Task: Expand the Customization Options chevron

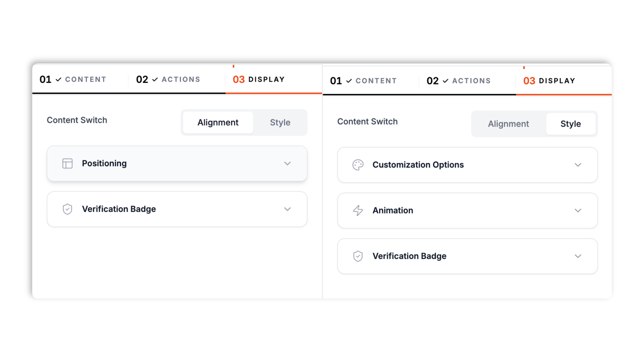Action: (x=578, y=165)
